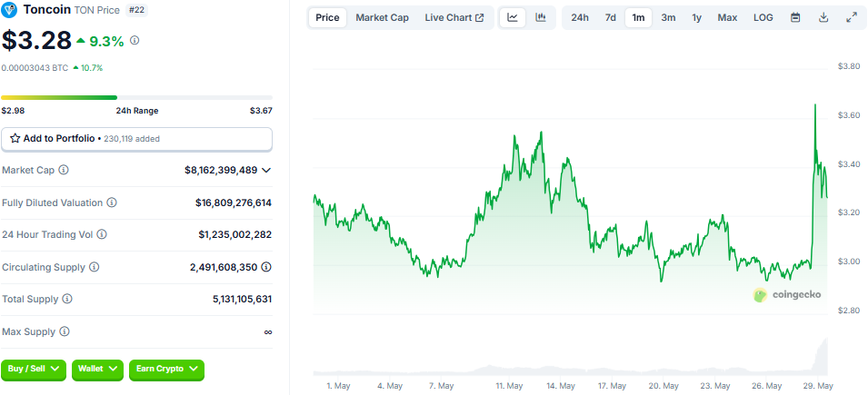
Task: Open the Wallet dropdown
Action: [x=98, y=369]
